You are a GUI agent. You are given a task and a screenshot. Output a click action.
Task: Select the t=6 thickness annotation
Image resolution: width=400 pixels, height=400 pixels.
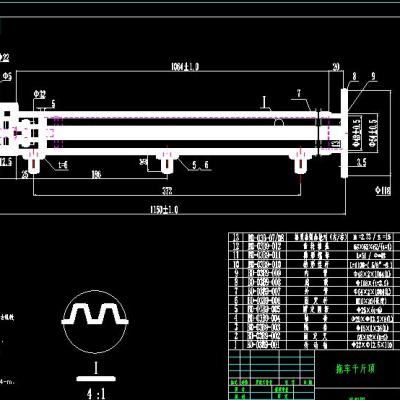62,165
